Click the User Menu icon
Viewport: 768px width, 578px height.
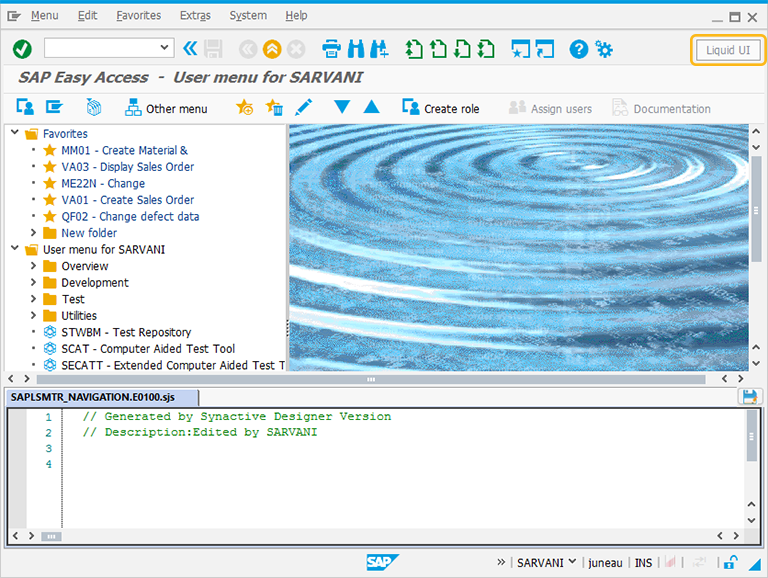coord(25,106)
